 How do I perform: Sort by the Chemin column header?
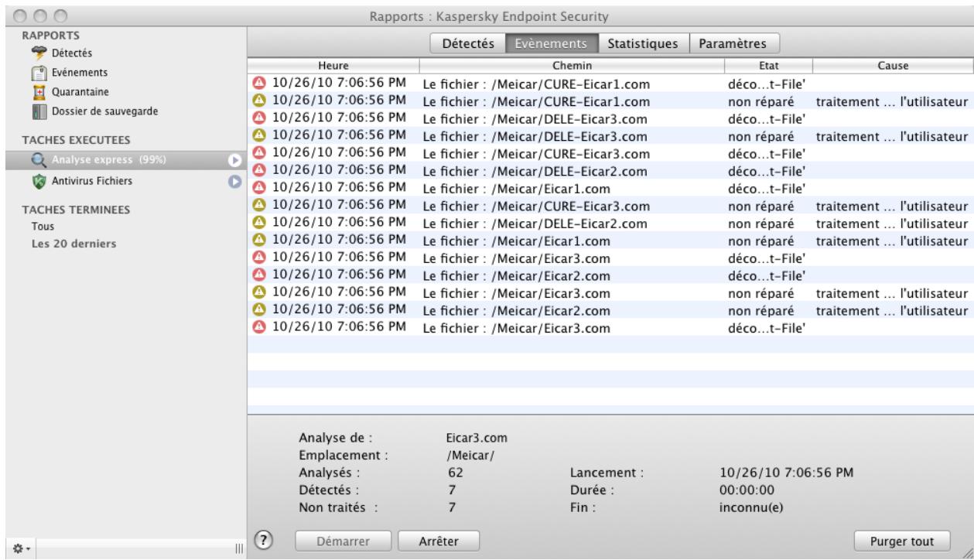[572, 67]
